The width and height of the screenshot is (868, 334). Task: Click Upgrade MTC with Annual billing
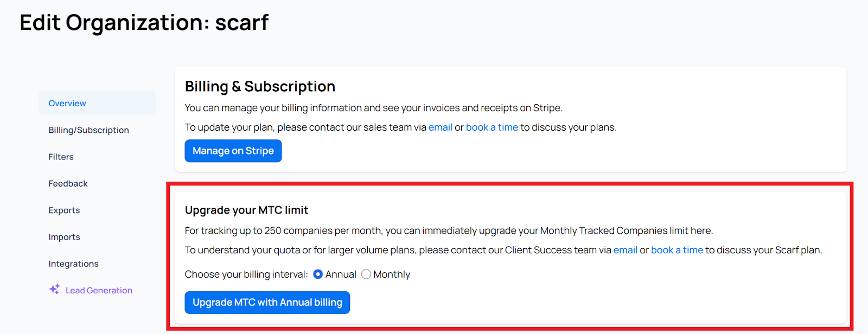(267, 303)
